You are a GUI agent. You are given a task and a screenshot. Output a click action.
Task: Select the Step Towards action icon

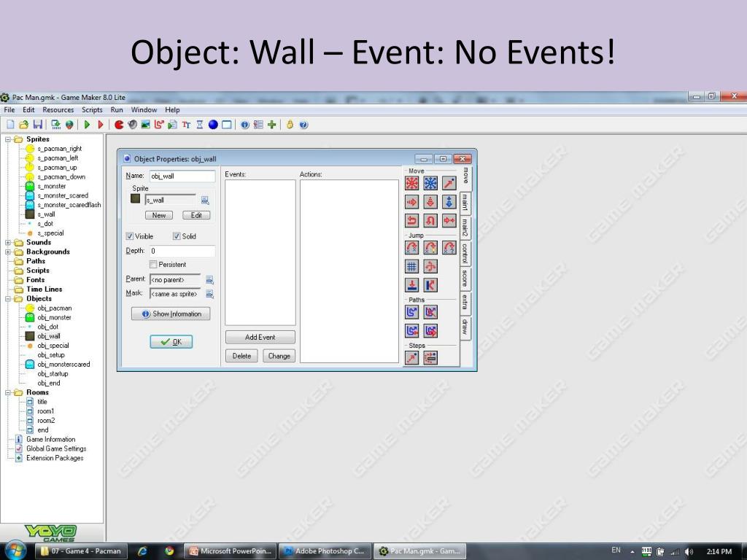pos(411,357)
